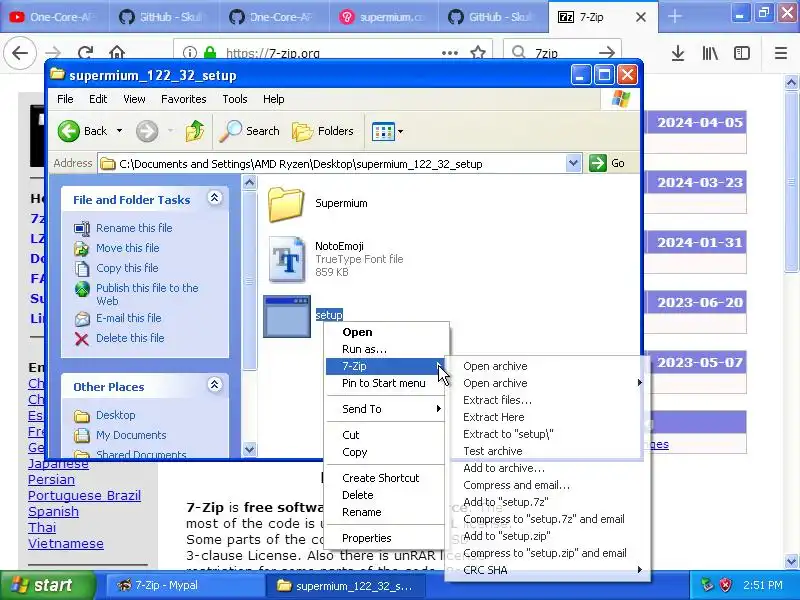Image resolution: width=800 pixels, height=600 pixels.
Task: Toggle the Folders pane button
Action: (x=323, y=131)
